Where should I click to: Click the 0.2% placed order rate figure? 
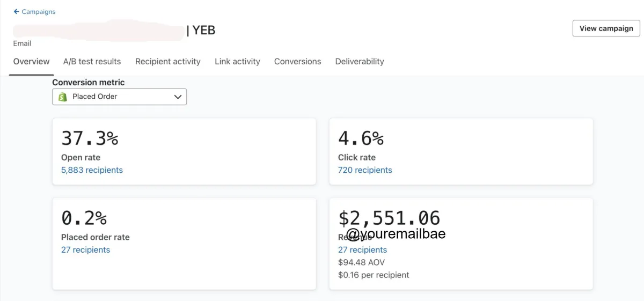(x=84, y=218)
